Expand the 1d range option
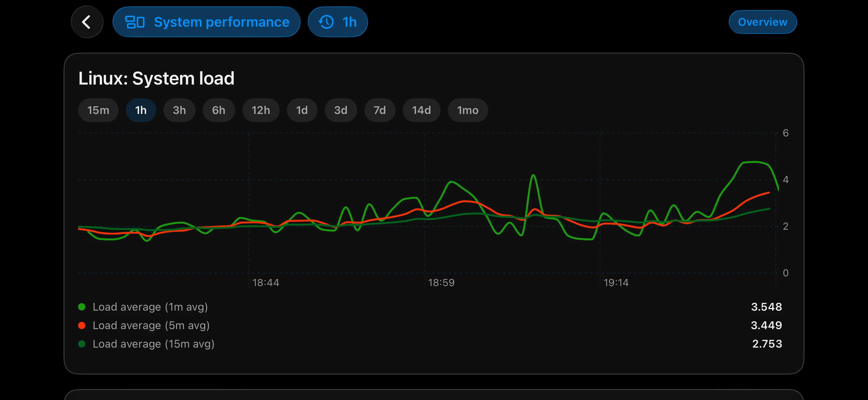 tap(301, 110)
